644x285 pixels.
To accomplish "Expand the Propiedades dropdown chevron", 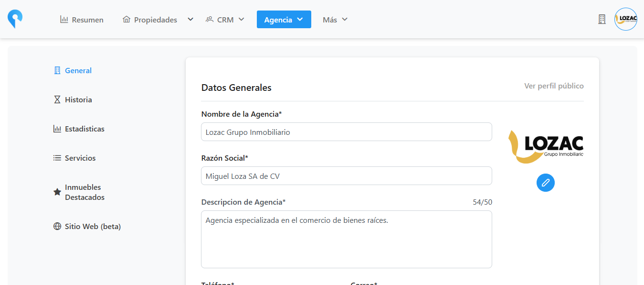I will [x=190, y=20].
